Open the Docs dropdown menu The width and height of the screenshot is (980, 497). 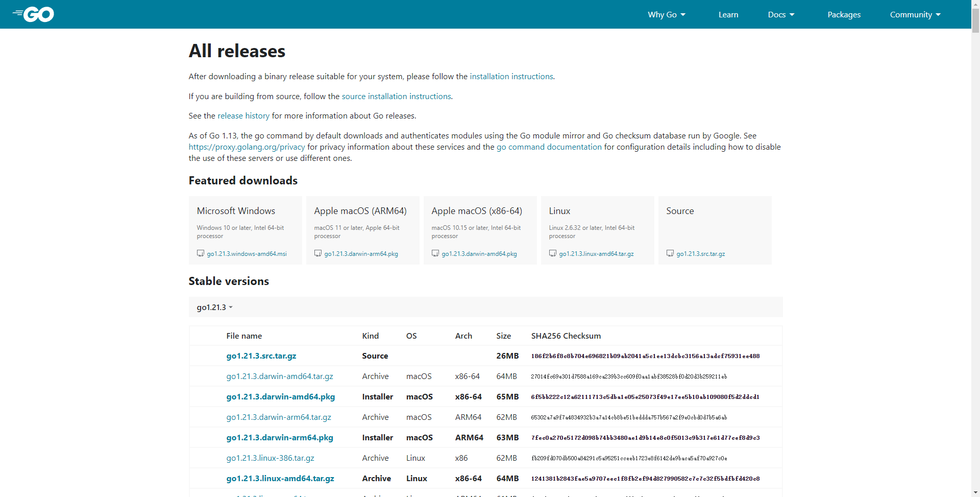pyautogui.click(x=781, y=14)
